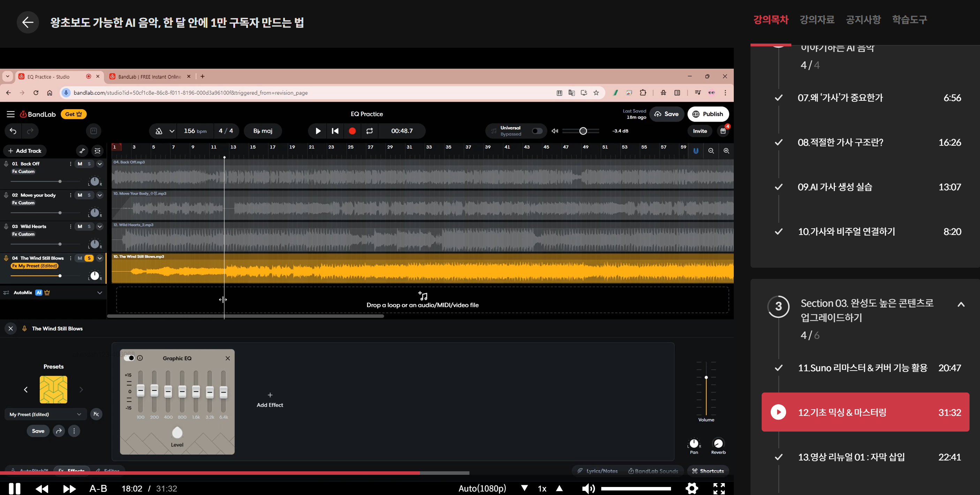The height and width of the screenshot is (495, 980).
Task: Start playback with the BandLab play button
Action: tap(318, 131)
